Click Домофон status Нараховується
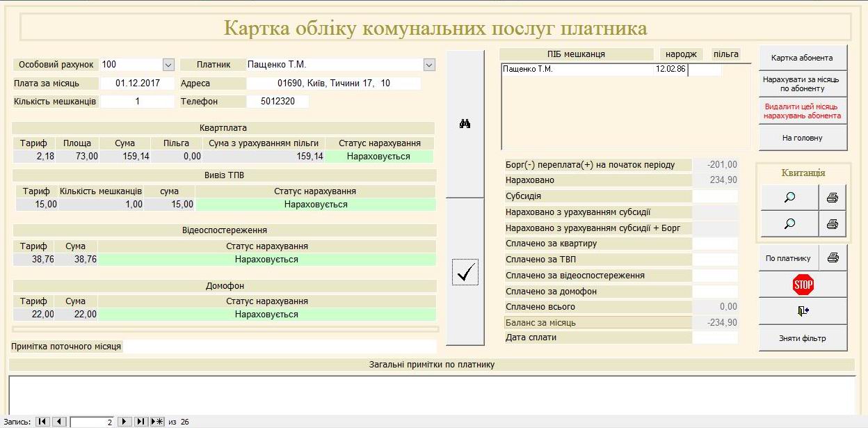Image resolution: width=868 pixels, height=428 pixels. click(x=266, y=315)
